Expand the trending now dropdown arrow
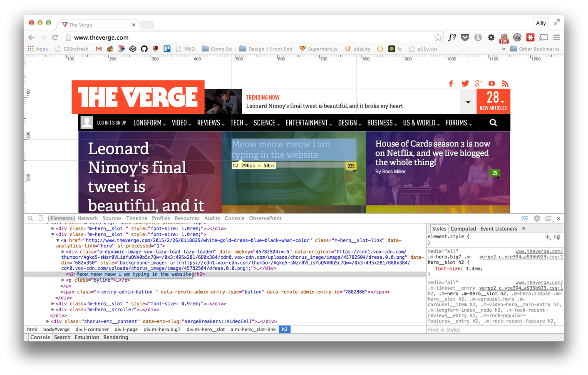The image size is (588, 375). pos(468,102)
